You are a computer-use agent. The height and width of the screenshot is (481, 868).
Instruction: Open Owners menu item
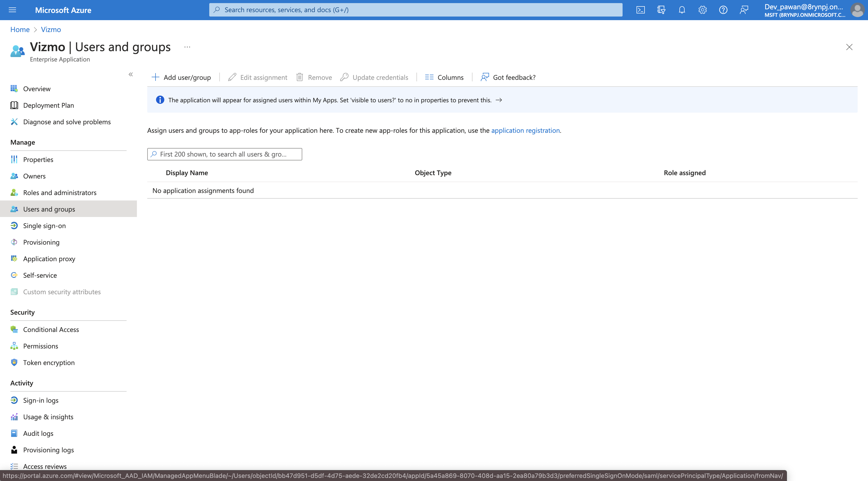pyautogui.click(x=68, y=176)
